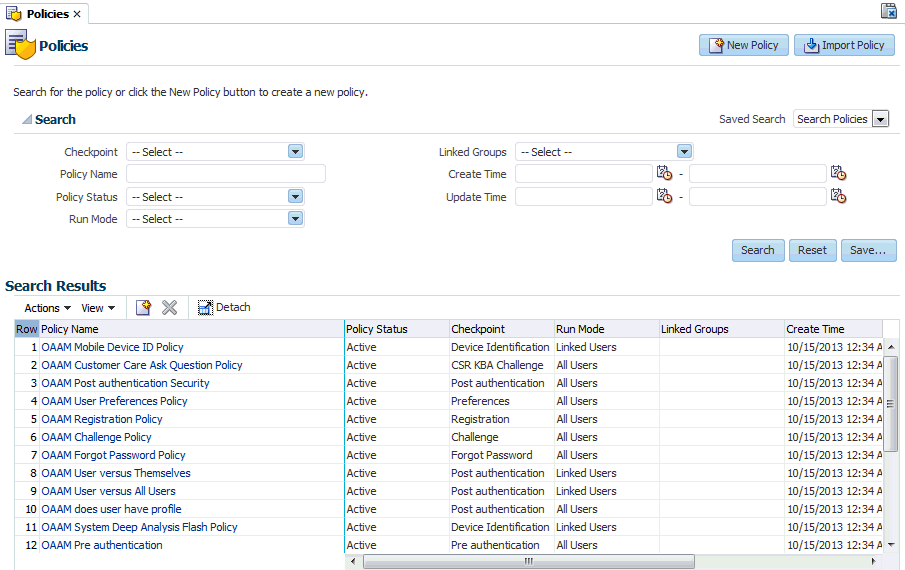Select the CSR KBA Challenge cell

pyautogui.click(x=502, y=365)
